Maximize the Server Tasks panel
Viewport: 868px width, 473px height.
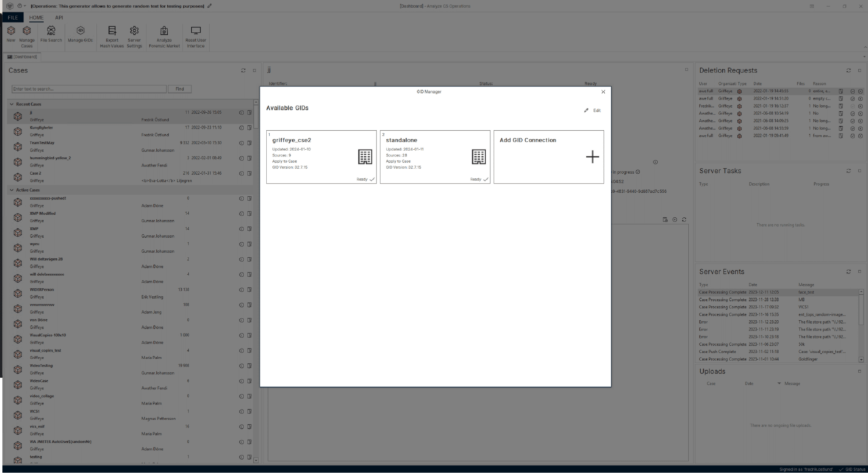click(x=859, y=171)
